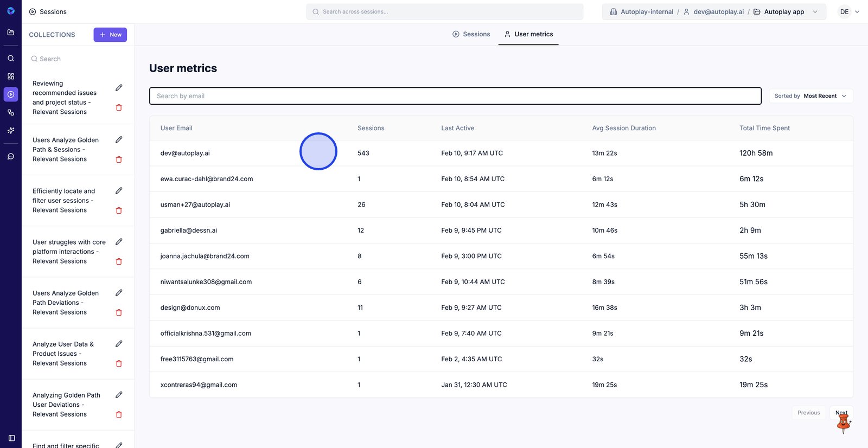Open the dashboard grid icon in sidebar

(11, 76)
